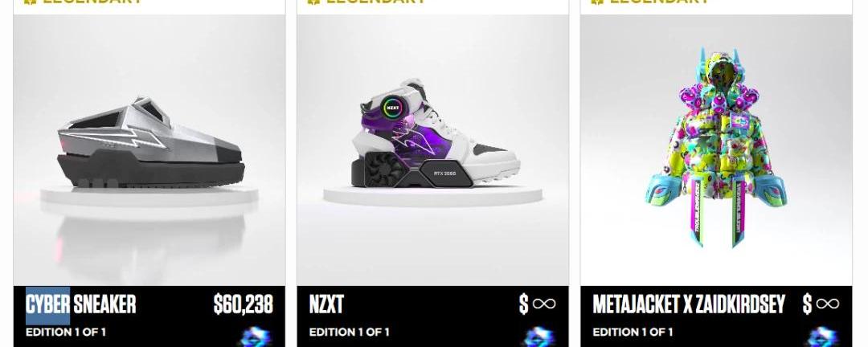Open the NZXT item title link
This screenshot has width=868, height=347.
click(326, 304)
